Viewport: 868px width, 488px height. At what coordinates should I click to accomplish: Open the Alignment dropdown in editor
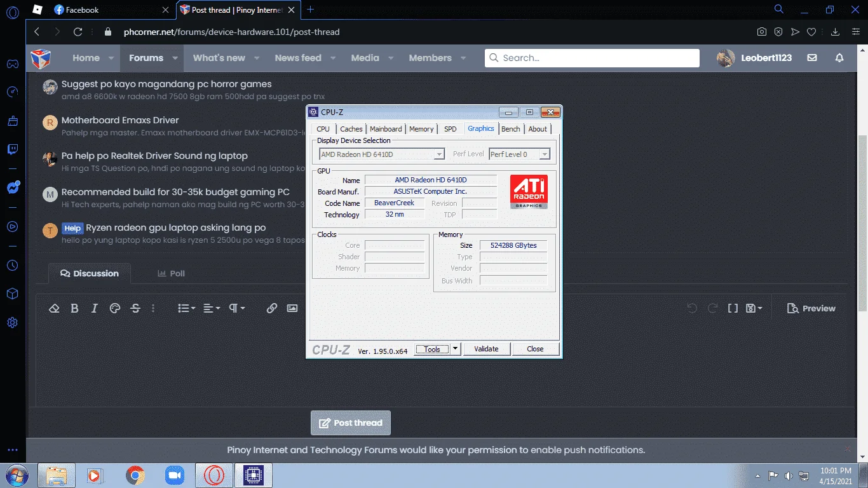click(212, 308)
